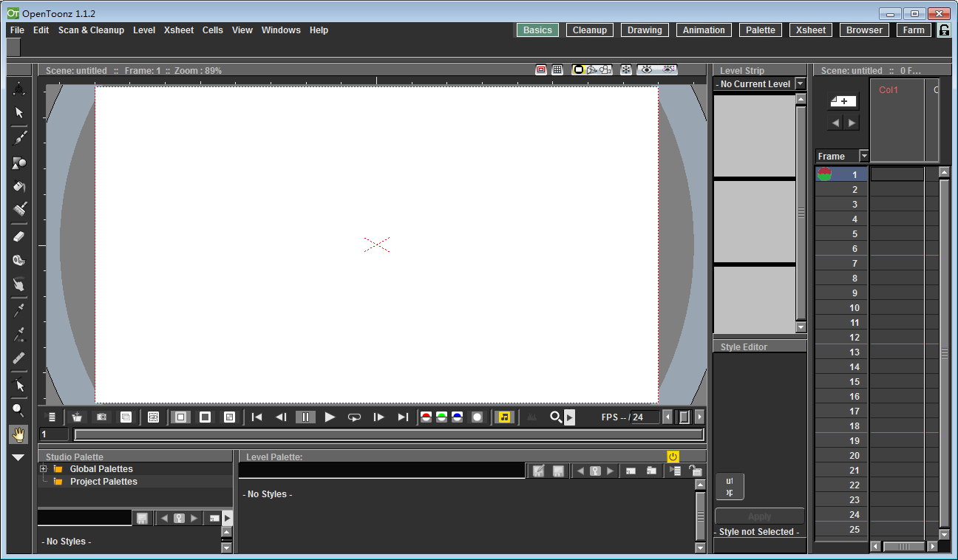The width and height of the screenshot is (958, 560).
Task: Pause playback
Action: pyautogui.click(x=305, y=417)
